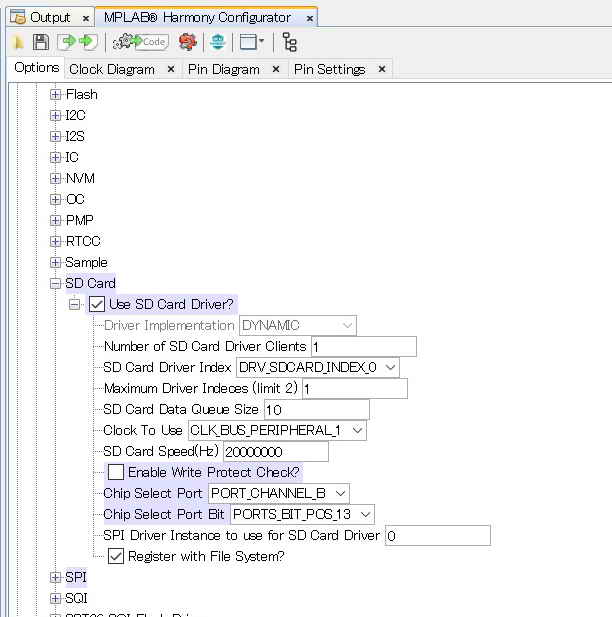612x617 pixels.
Task: Click the Clock To Use label
Action: coord(142,430)
